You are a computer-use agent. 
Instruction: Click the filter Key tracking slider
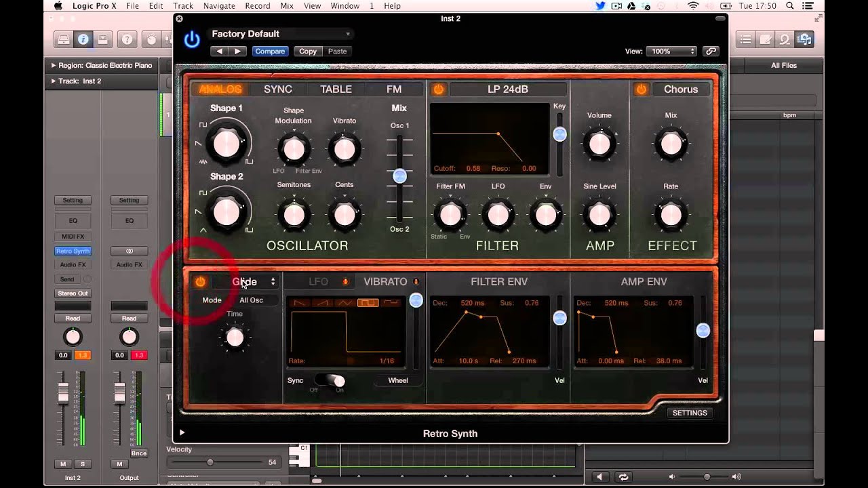[x=559, y=134]
